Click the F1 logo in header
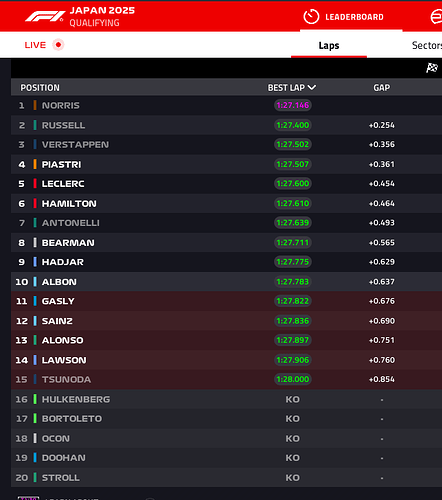Screen dimensions: 442x500 [x=45, y=16]
